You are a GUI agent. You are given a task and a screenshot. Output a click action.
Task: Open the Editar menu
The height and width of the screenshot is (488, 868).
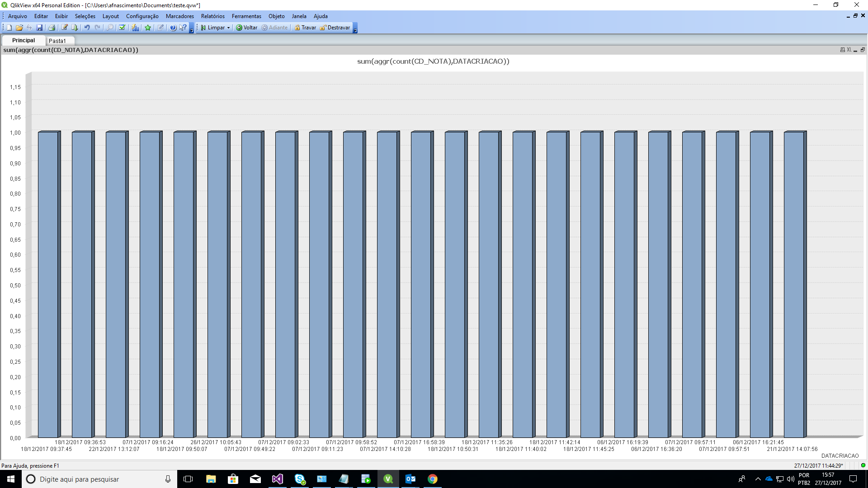coord(41,16)
